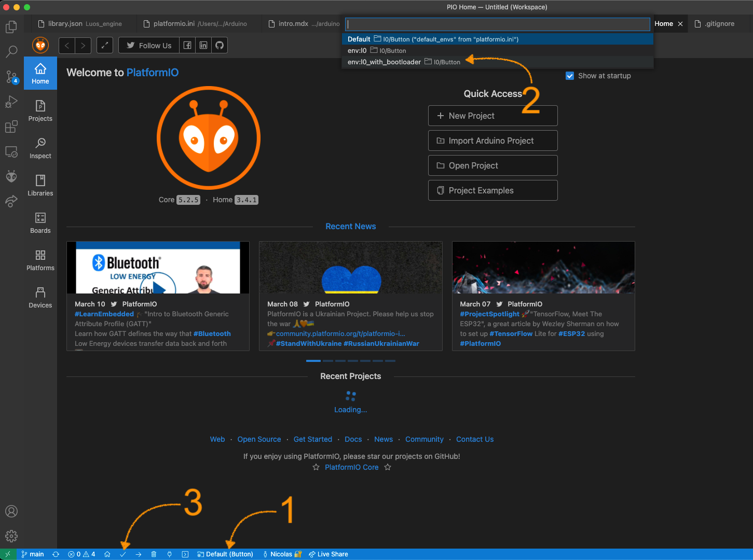The width and height of the screenshot is (753, 560).
Task: Click the PlatformIO Build checkmark in status bar
Action: 123,554
